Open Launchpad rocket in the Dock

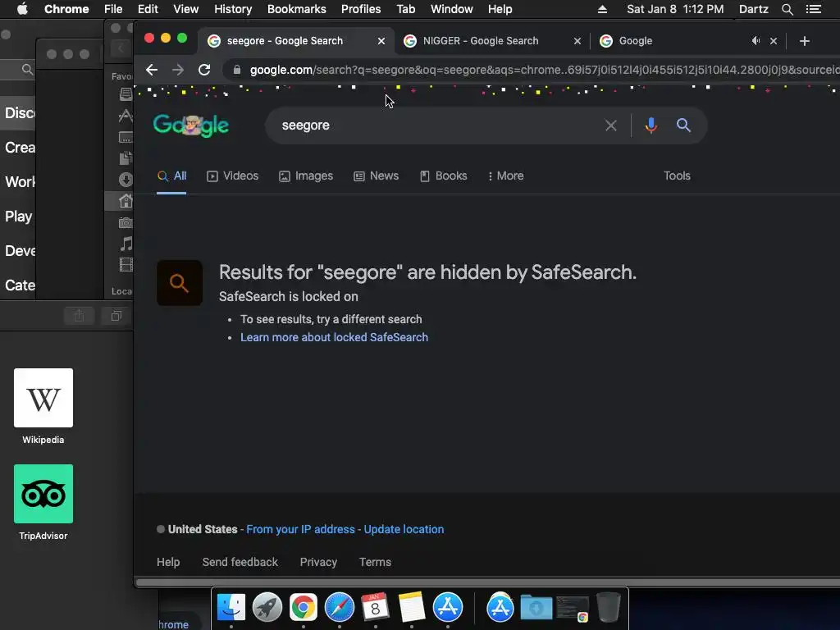[267, 608]
